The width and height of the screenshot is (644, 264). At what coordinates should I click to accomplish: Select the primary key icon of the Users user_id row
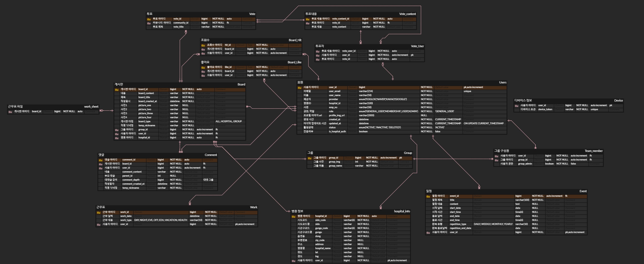(x=300, y=88)
